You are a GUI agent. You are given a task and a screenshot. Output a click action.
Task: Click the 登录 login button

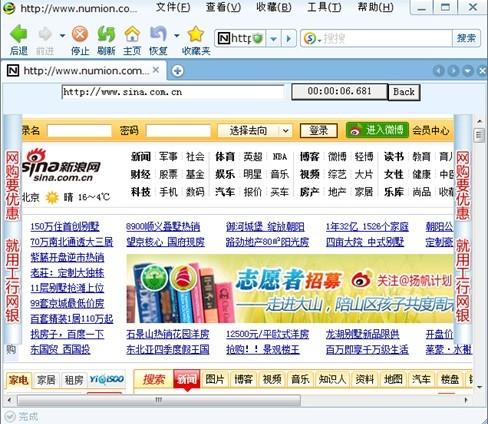click(x=319, y=130)
